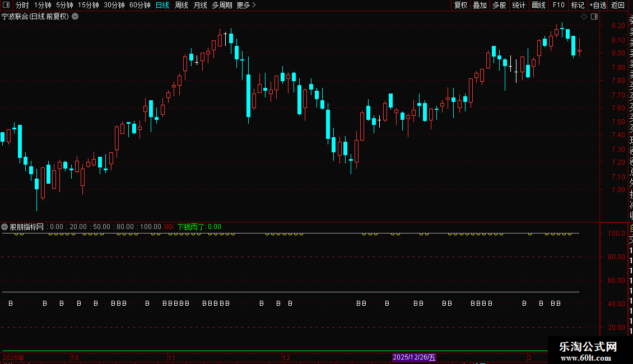Image resolution: width=633 pixels, height=364 pixels.
Task: Click 返回 to go back
Action: tap(618, 5)
